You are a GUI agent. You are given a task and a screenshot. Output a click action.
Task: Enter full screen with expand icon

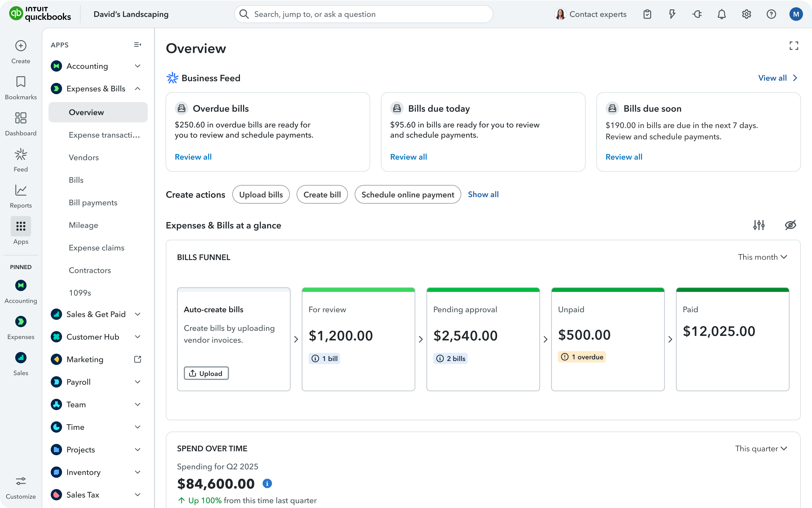pos(793,46)
